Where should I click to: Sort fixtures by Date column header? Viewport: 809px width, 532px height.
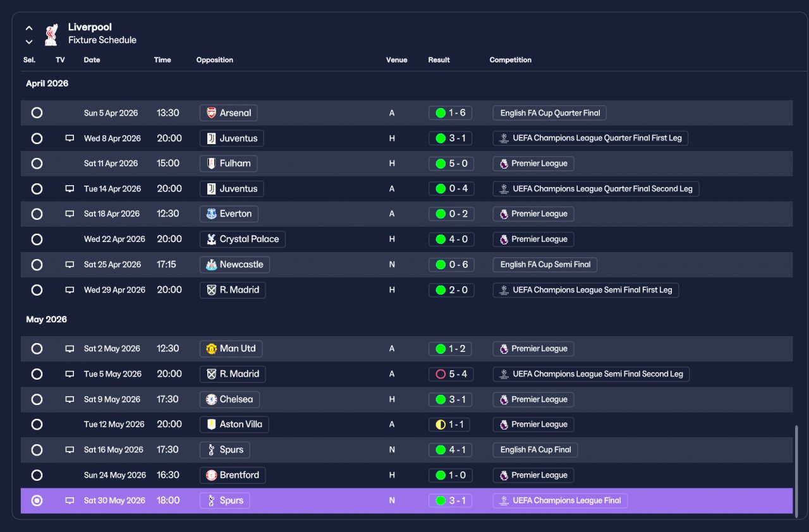click(x=92, y=60)
